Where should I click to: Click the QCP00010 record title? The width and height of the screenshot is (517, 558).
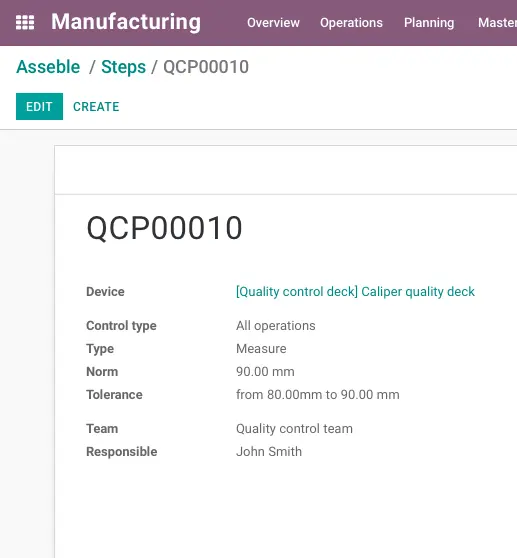click(164, 228)
